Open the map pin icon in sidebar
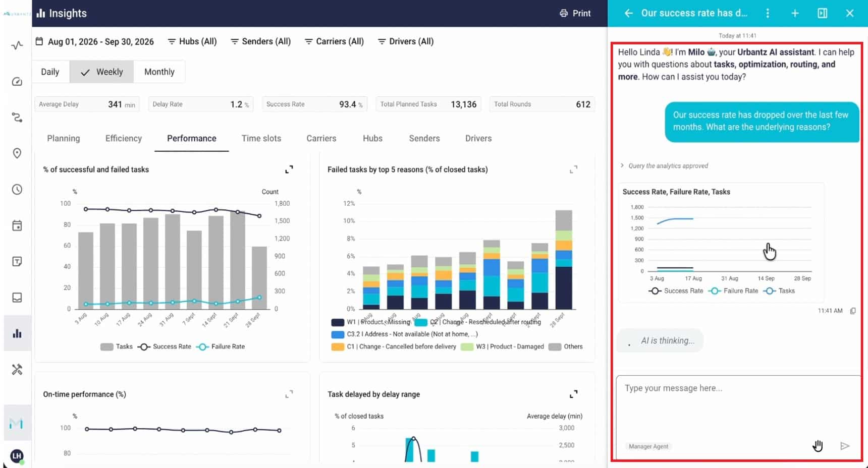The height and width of the screenshot is (468, 868). coord(17,153)
